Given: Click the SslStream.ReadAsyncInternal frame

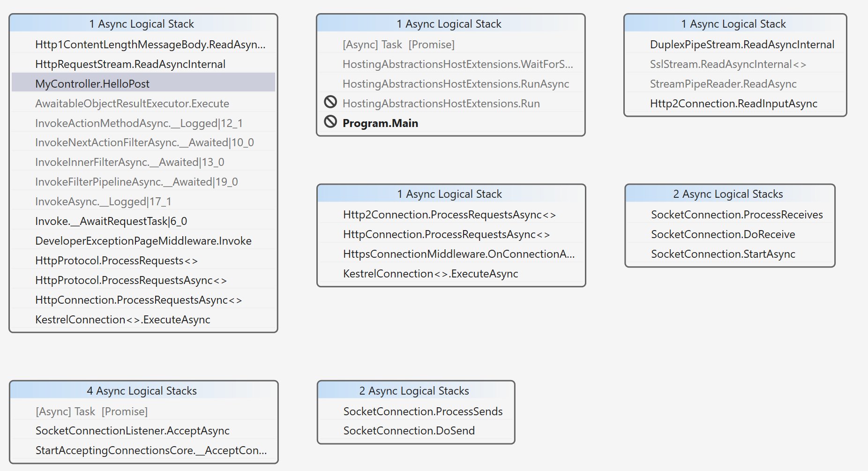Looking at the screenshot, I should [735, 64].
